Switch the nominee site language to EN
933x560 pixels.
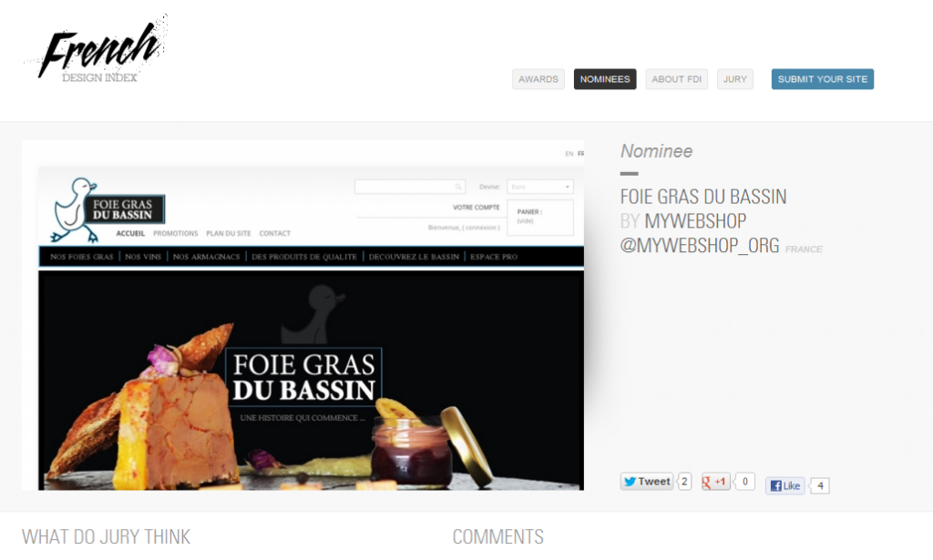tap(569, 153)
